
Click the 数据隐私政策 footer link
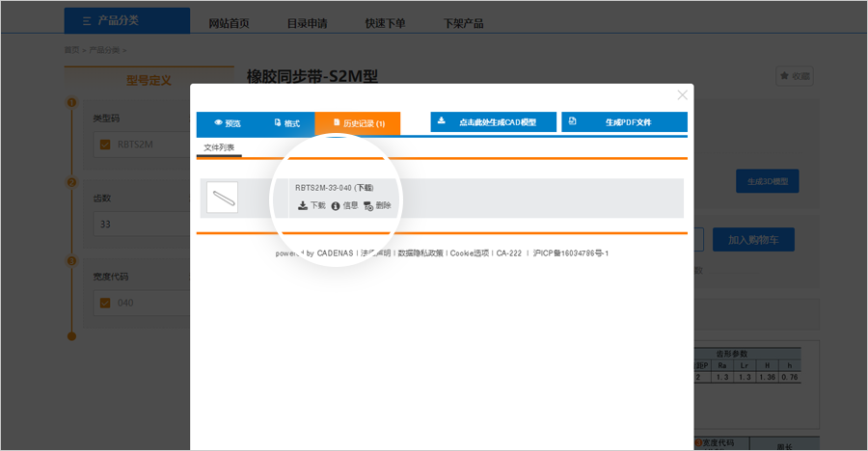(x=420, y=253)
